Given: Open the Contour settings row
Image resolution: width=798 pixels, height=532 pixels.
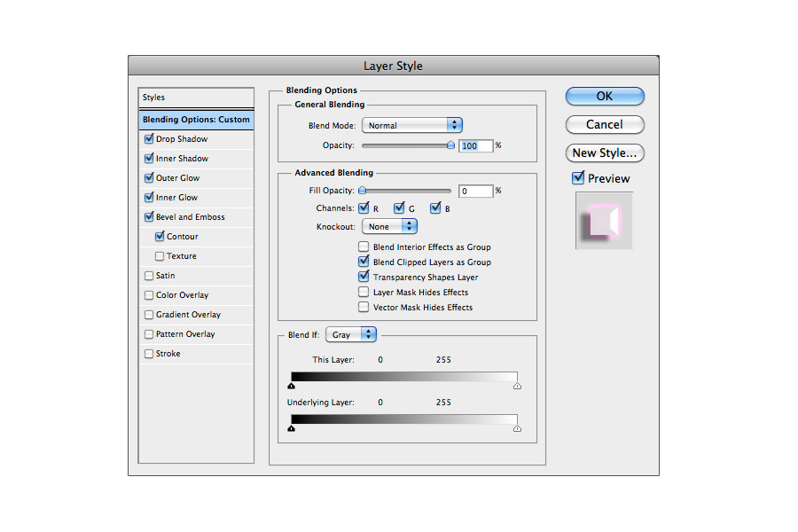Looking at the screenshot, I should pos(196,236).
